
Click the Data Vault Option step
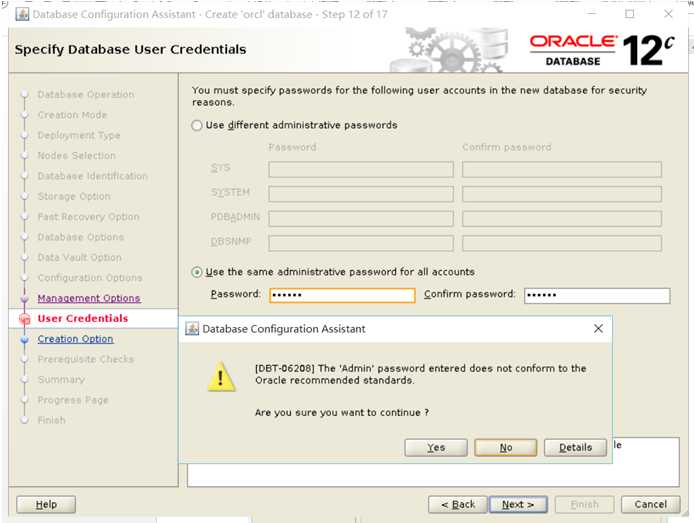[x=79, y=258]
